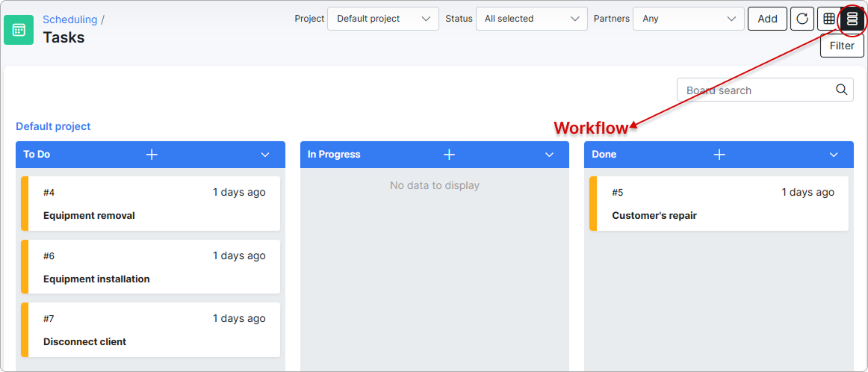868x372 pixels.
Task: Open the Customer's repair task card
Action: [x=719, y=203]
